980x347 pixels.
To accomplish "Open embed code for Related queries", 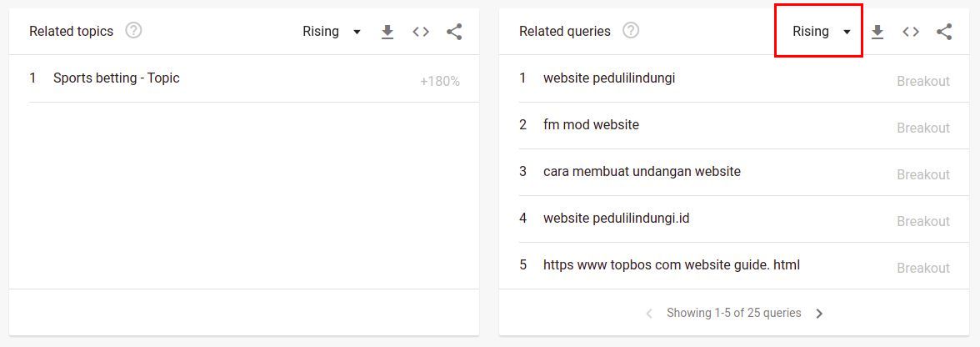I will click(x=911, y=32).
